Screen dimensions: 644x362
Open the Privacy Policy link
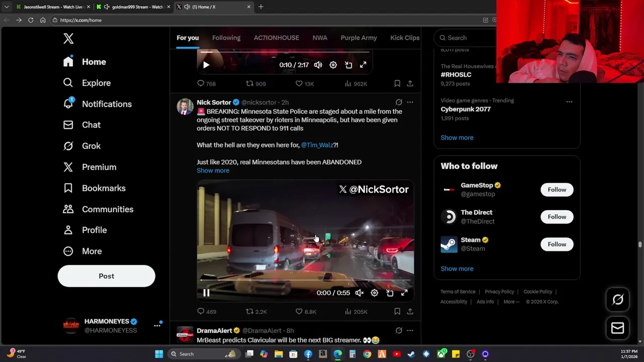(499, 292)
